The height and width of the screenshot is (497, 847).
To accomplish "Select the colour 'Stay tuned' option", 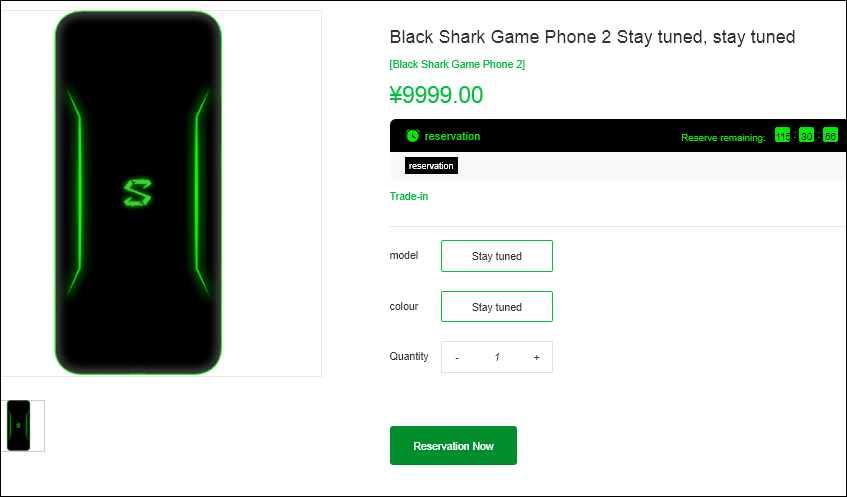I will click(x=496, y=307).
